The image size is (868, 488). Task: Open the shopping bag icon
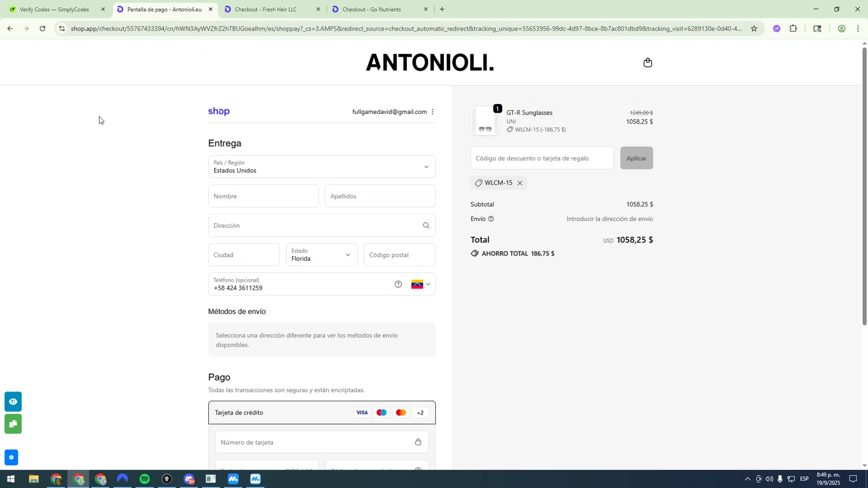(648, 62)
